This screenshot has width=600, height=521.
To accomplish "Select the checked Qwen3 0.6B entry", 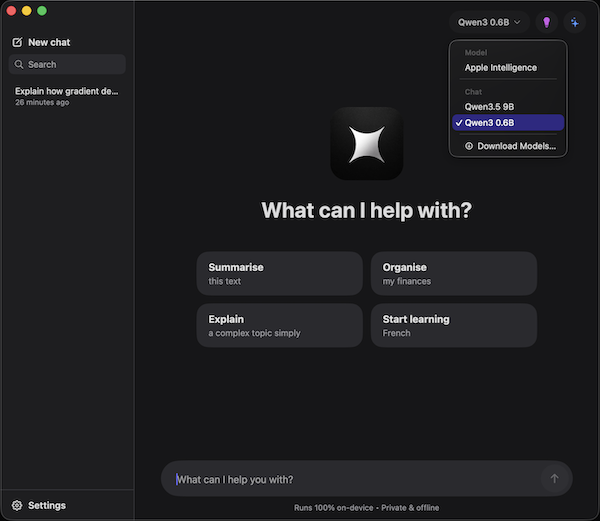I will pyautogui.click(x=508, y=123).
